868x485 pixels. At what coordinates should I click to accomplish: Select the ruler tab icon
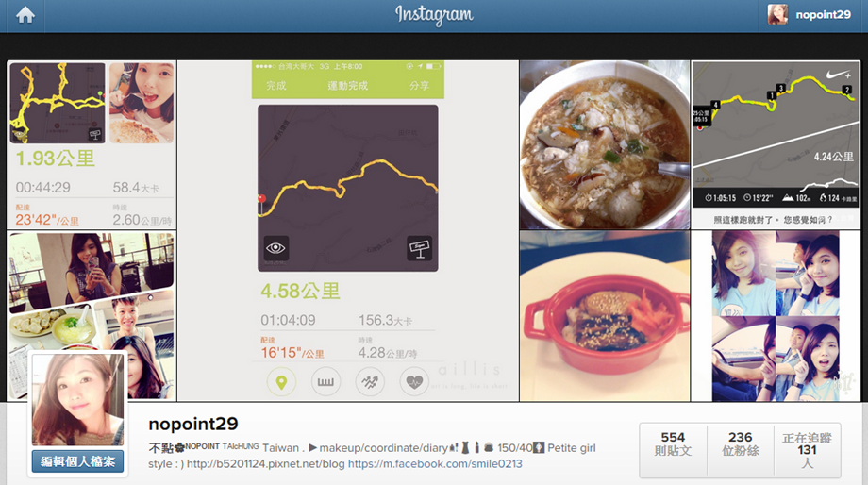click(x=325, y=382)
